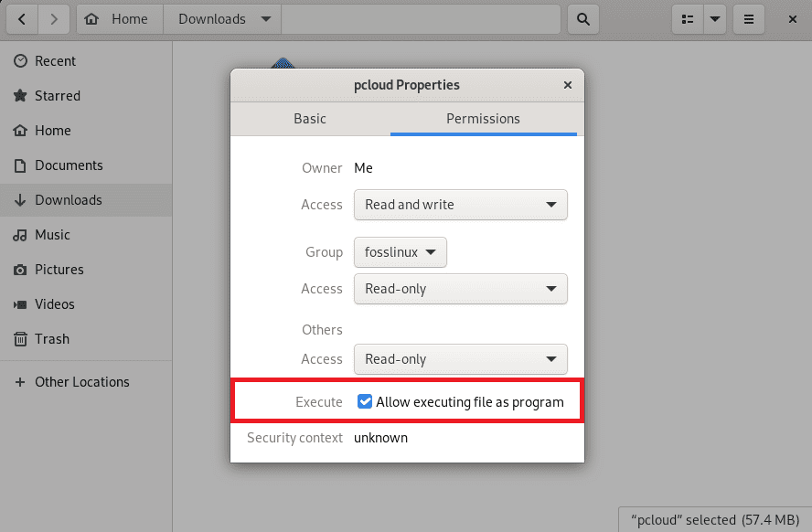Open the search magnifier button
812x532 pixels.
click(x=583, y=19)
